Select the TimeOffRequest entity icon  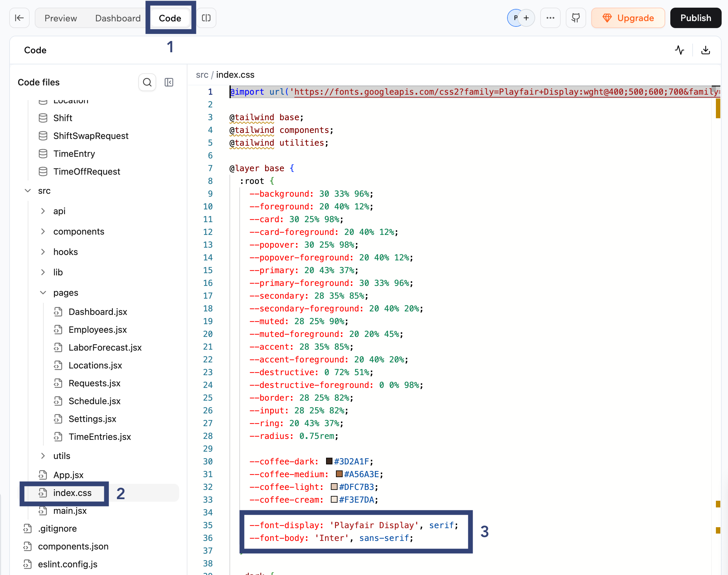[x=43, y=171]
